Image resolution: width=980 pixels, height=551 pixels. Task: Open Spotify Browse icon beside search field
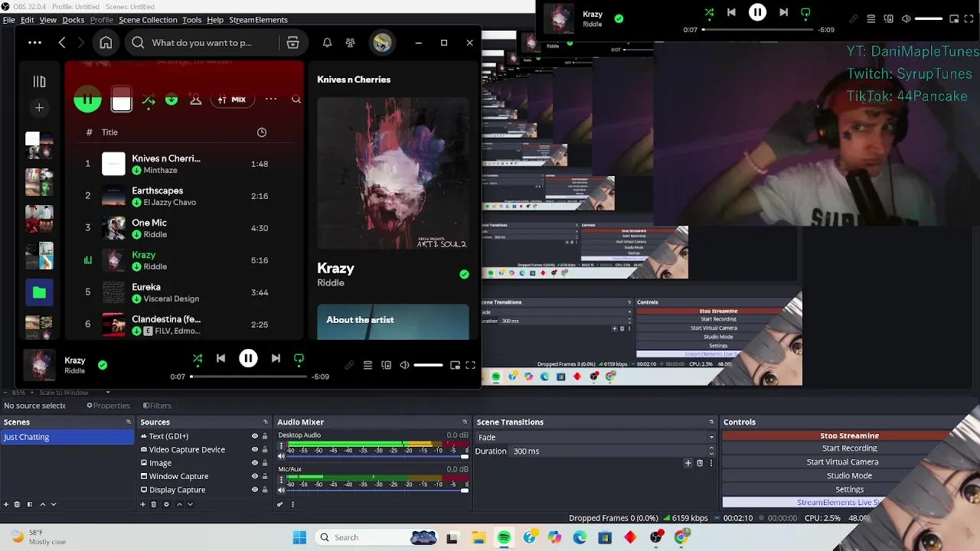[x=292, y=43]
